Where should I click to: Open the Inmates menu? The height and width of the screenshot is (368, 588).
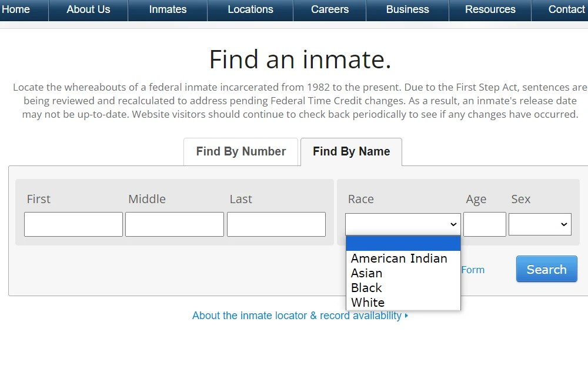(x=168, y=9)
